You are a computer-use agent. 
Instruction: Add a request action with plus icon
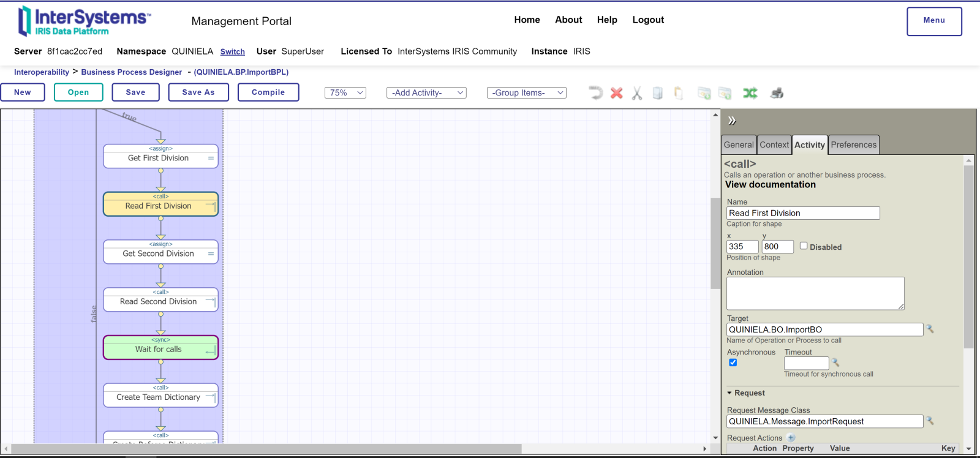coord(791,438)
